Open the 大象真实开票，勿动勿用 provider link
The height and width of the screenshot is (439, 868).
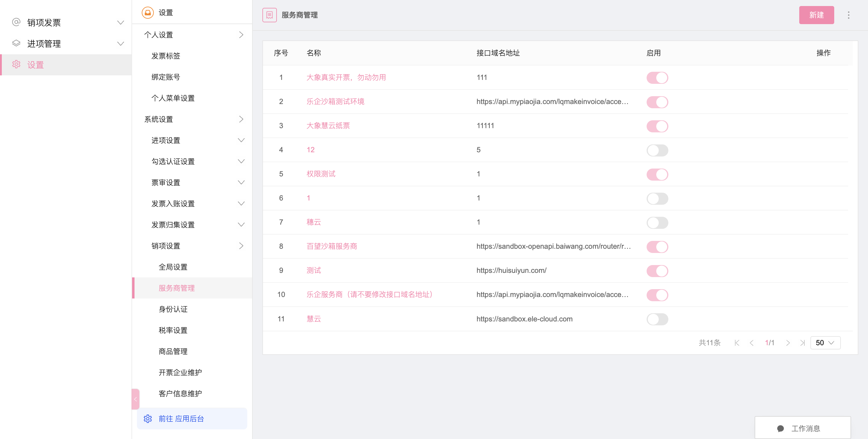pyautogui.click(x=346, y=77)
